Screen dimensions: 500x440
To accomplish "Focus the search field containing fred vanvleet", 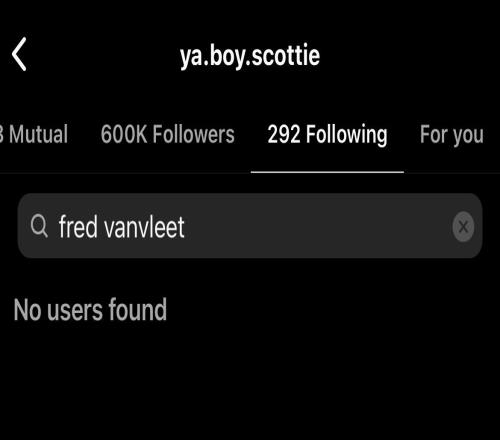I will point(250,226).
